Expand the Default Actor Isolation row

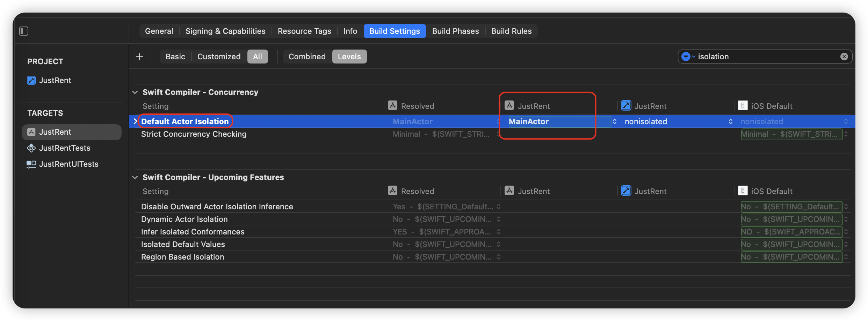(x=136, y=121)
